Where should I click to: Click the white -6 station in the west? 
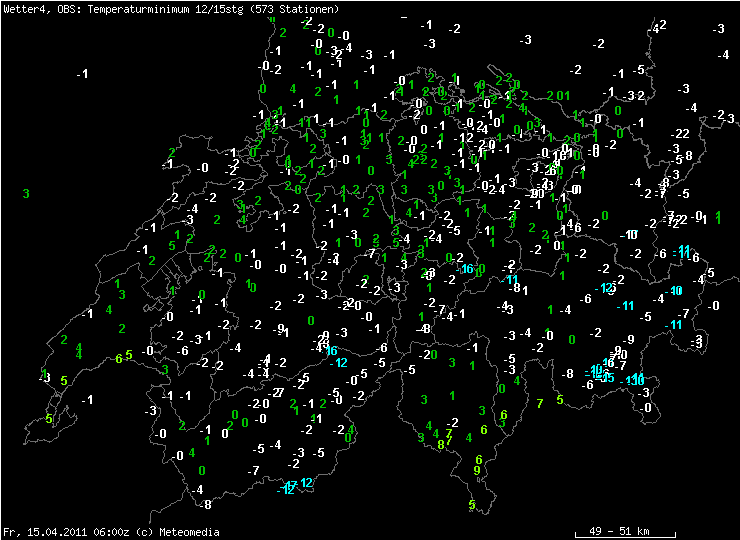(x=182, y=351)
